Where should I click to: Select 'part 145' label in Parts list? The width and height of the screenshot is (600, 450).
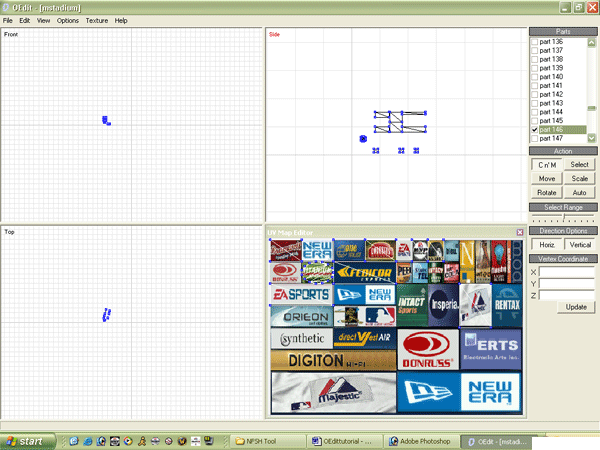[x=551, y=121]
